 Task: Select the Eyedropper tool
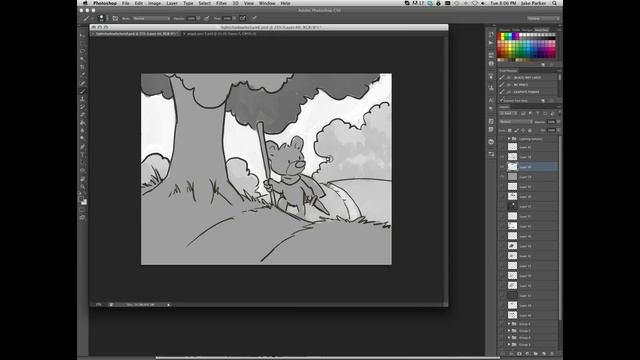(x=83, y=75)
